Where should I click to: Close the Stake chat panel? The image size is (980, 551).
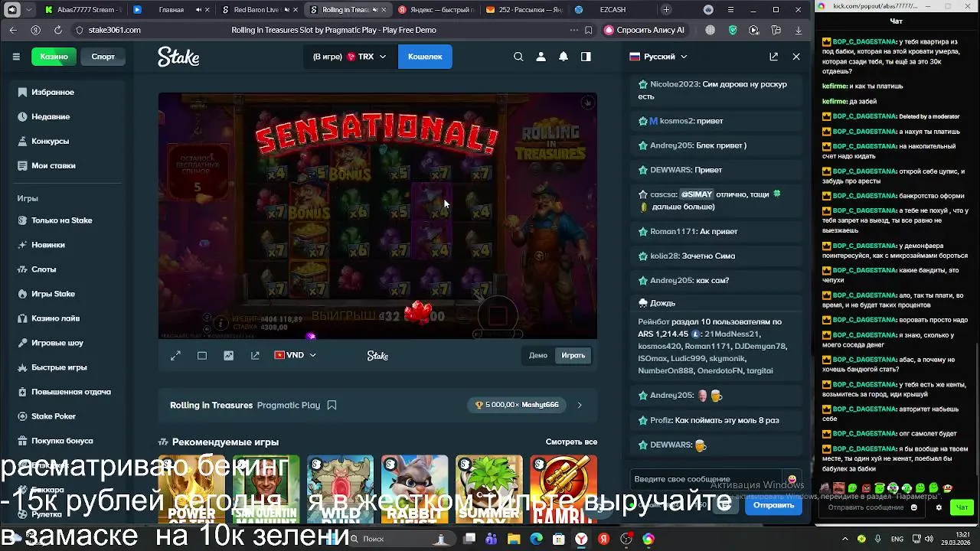pos(796,57)
